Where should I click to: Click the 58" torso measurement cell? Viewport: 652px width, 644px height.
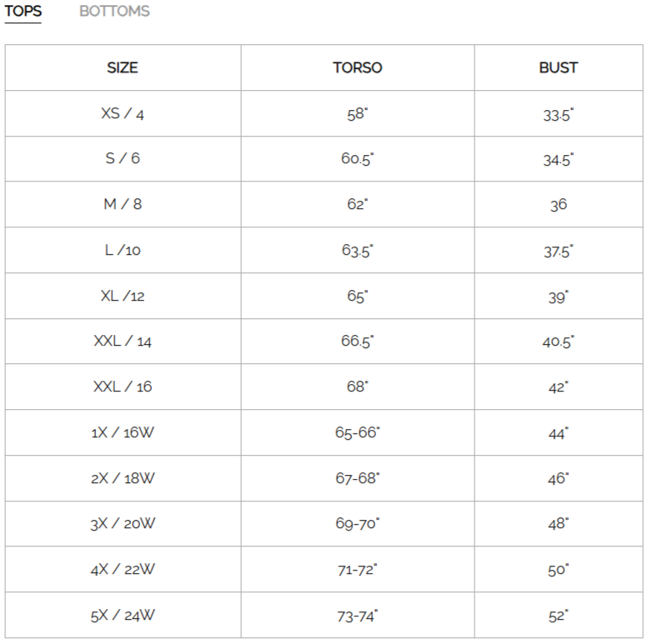coord(358,113)
